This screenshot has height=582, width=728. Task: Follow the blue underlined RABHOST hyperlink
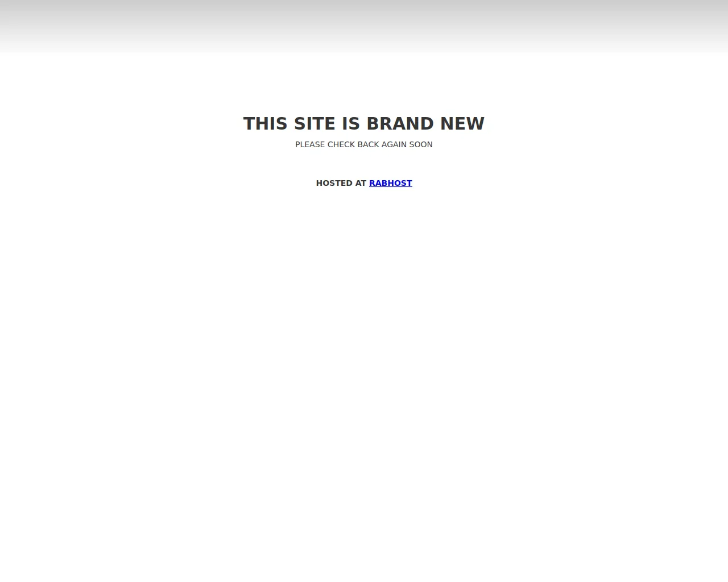[390, 183]
